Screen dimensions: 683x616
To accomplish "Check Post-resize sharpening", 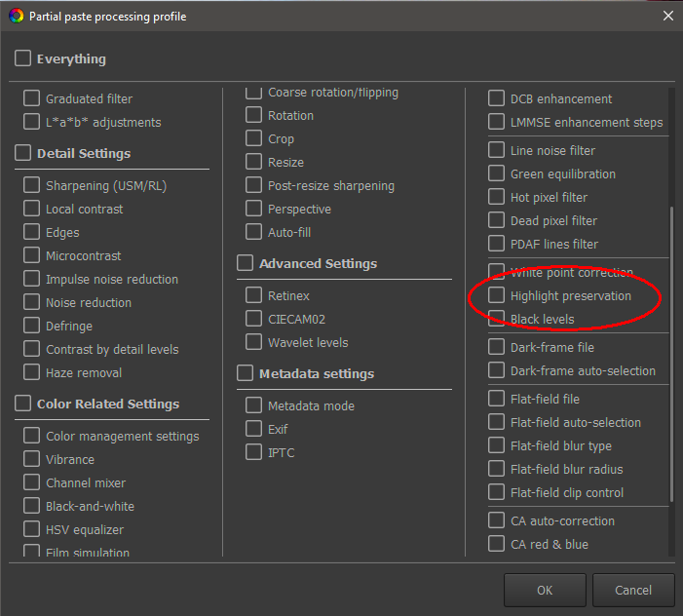I will tap(253, 185).
